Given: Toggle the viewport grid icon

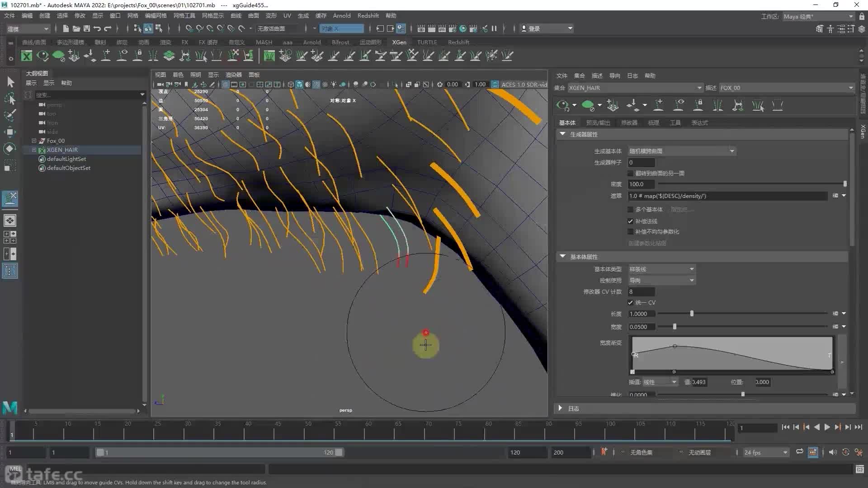Looking at the screenshot, I should (225, 84).
